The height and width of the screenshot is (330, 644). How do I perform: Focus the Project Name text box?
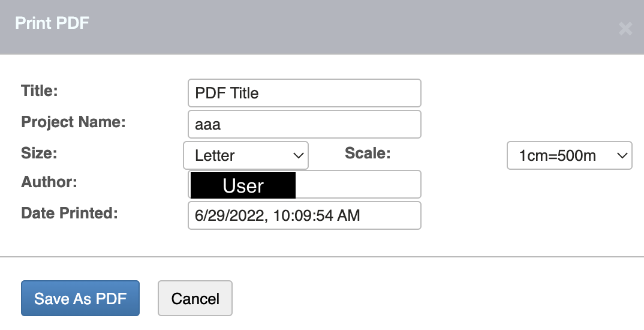pyautogui.click(x=304, y=124)
